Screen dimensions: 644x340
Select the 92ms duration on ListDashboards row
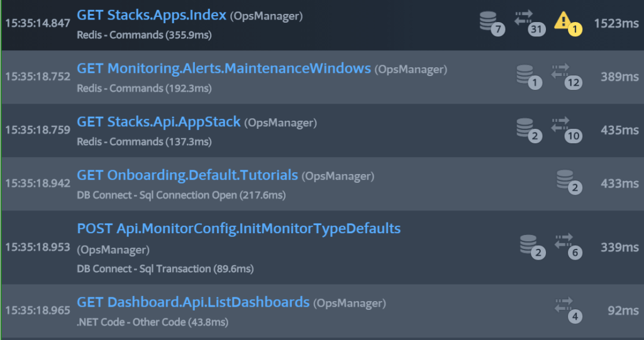(x=623, y=311)
